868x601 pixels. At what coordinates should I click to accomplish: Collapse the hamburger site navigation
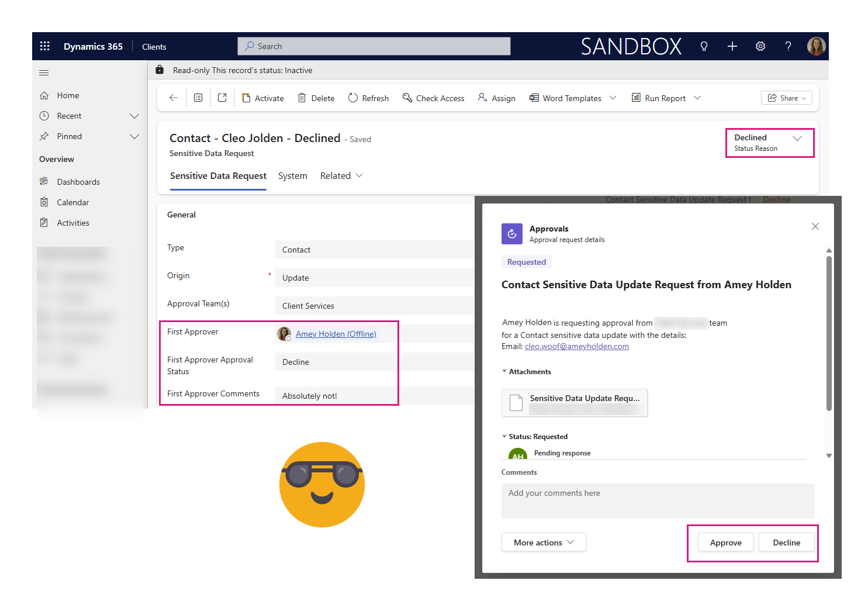point(44,73)
